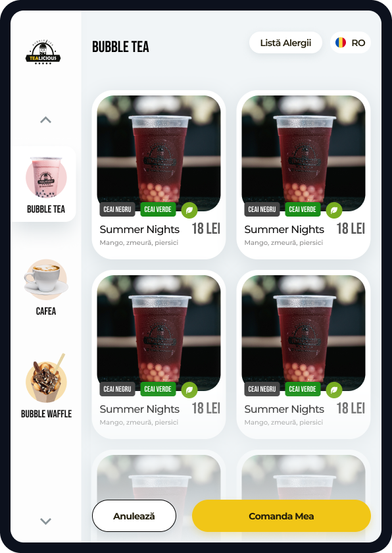Select the Bubble Waffle label in the sidebar
Viewport: 392px width, 553px height.
click(x=46, y=413)
